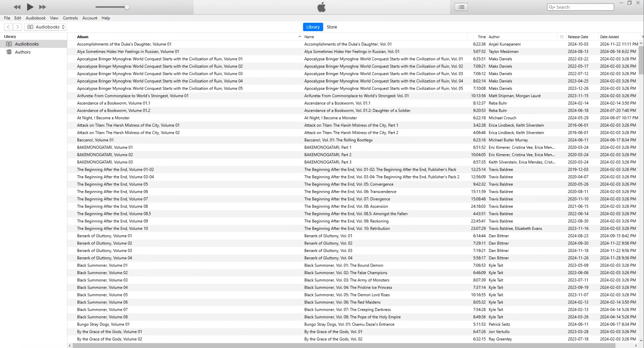Click inside the Search field
The image size is (644, 348).
point(583,7)
